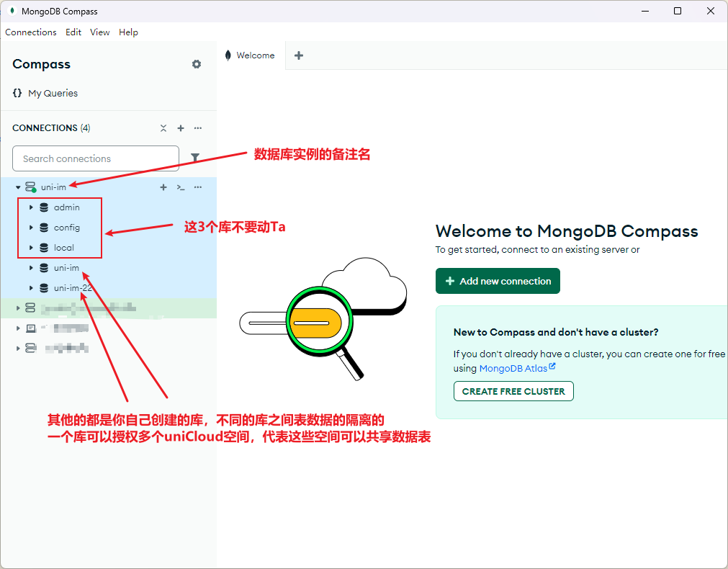Open MongoDB shell icon on uni-im connection

[181, 187]
